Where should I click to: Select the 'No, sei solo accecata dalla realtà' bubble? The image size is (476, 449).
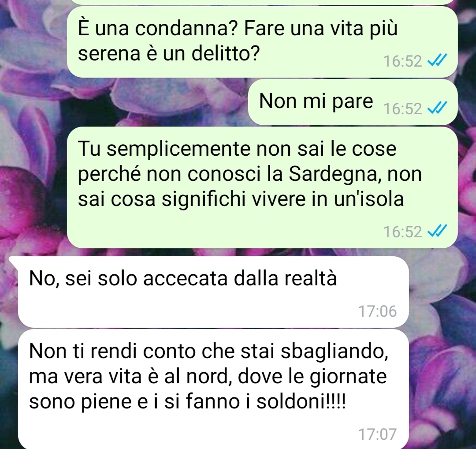point(213,292)
